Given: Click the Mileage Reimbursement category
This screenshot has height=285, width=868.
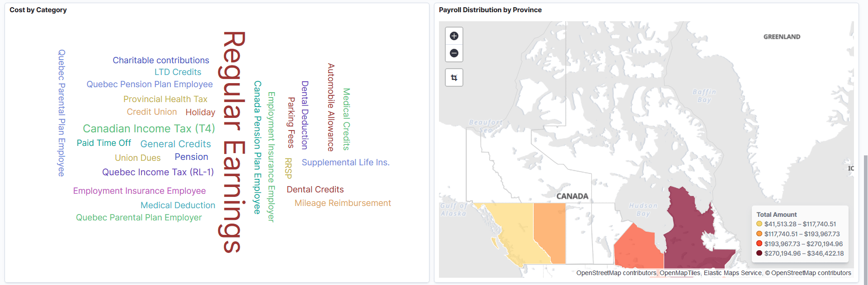Looking at the screenshot, I should click(342, 203).
